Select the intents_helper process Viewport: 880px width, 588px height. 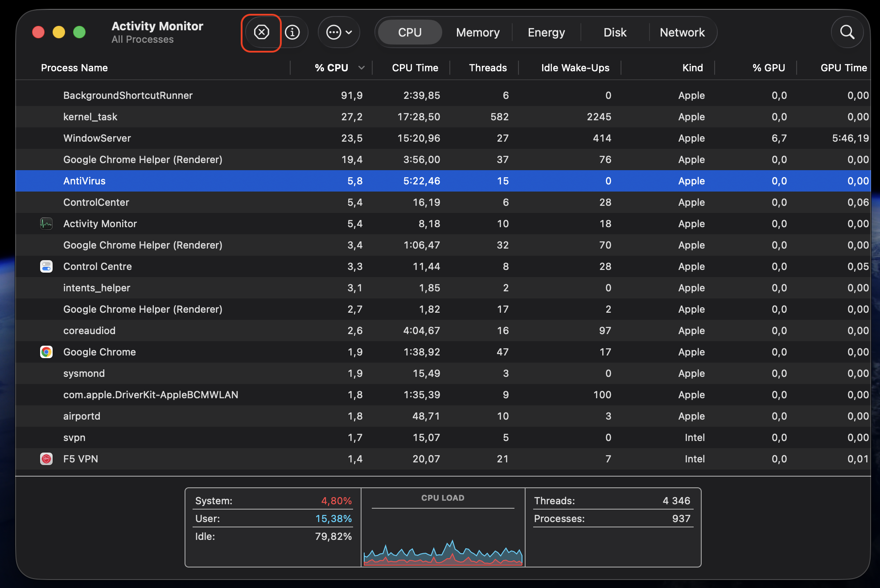[x=97, y=288]
